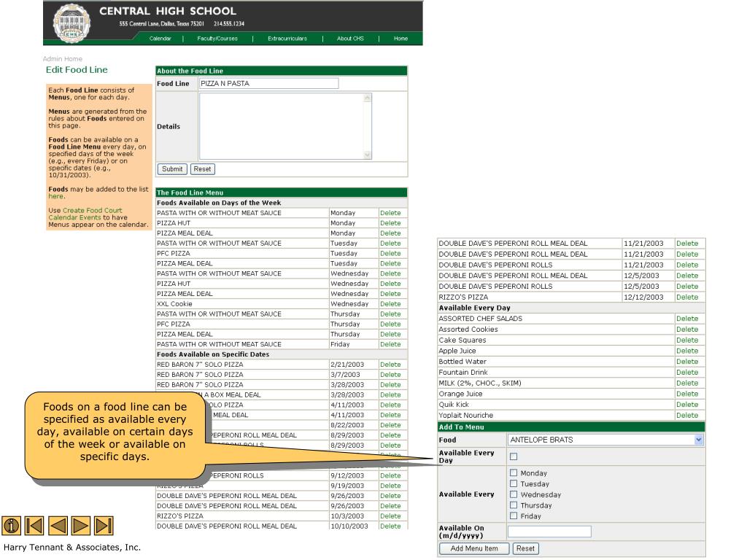This screenshot has width=747, height=560.
Task: Click Reset button beside Add Menu Item
Action: pyautogui.click(x=525, y=548)
